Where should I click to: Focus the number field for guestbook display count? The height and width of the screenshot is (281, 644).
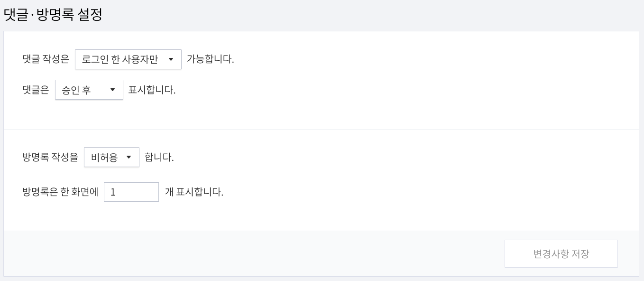(131, 192)
